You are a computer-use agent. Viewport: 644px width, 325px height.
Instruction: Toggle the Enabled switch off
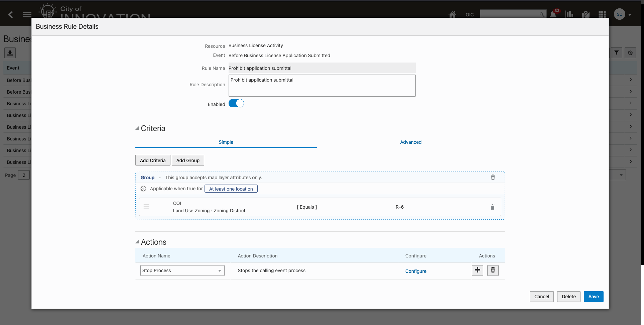coord(236,103)
